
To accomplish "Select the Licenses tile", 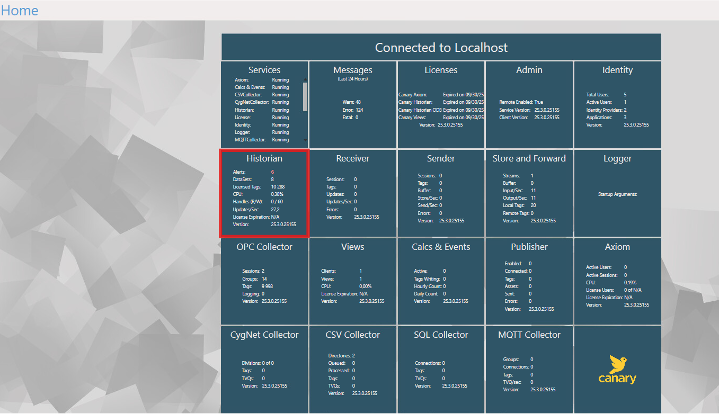I will point(440,104).
